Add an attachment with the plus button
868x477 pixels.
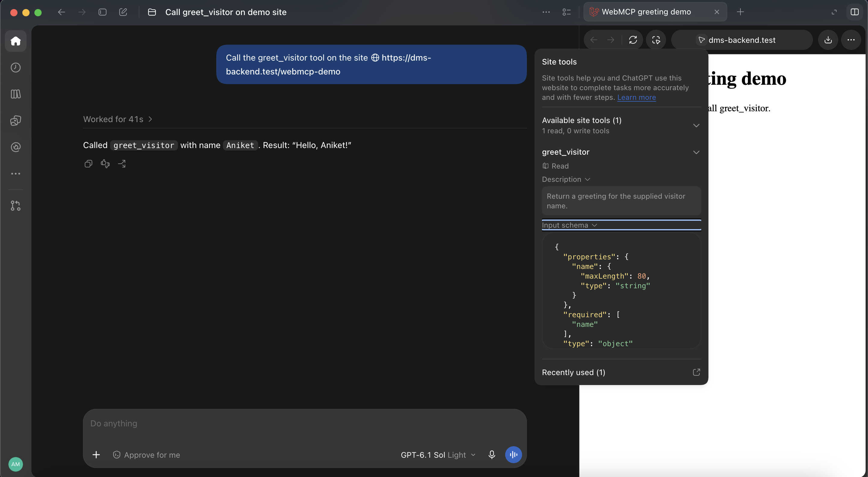pos(96,455)
